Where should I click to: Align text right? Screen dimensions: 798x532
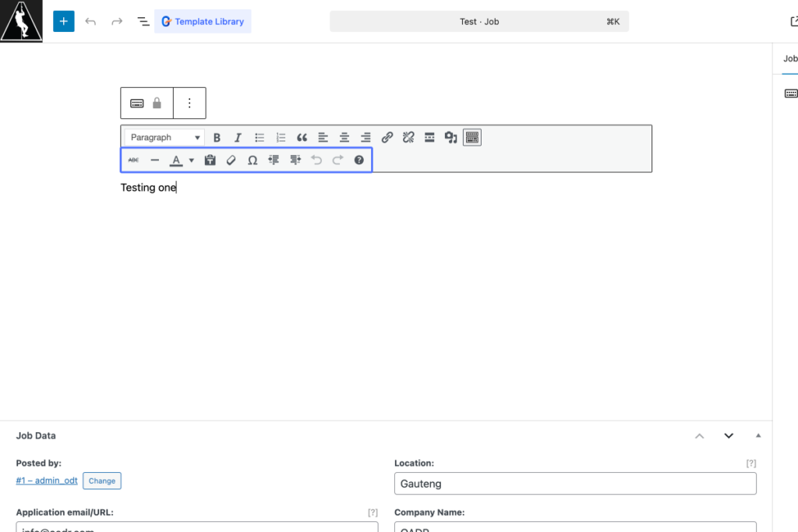pyautogui.click(x=365, y=137)
